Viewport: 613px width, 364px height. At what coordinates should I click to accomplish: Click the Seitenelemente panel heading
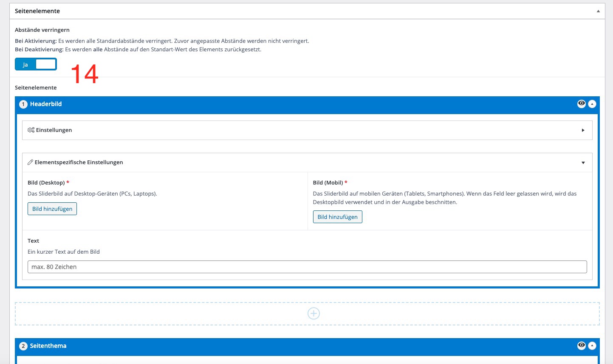[37, 11]
